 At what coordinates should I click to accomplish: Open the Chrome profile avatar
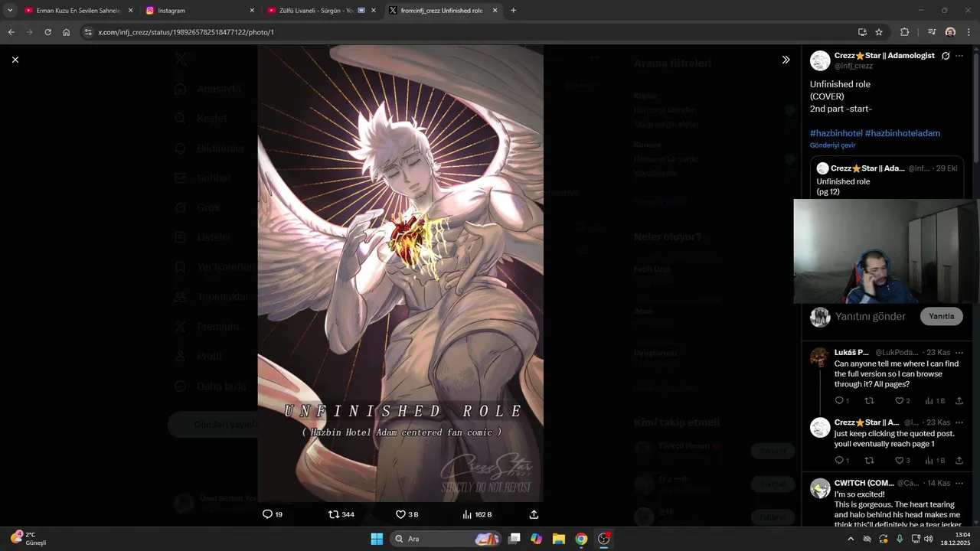(x=950, y=32)
